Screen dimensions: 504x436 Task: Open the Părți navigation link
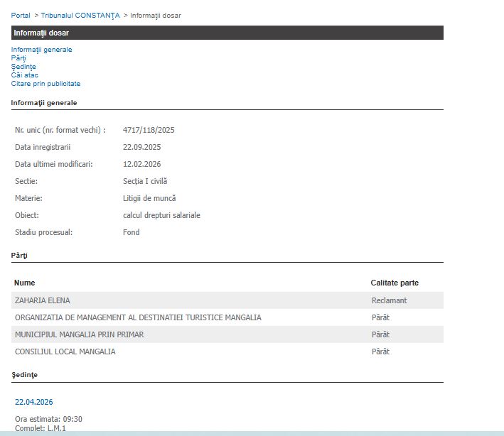(18, 58)
